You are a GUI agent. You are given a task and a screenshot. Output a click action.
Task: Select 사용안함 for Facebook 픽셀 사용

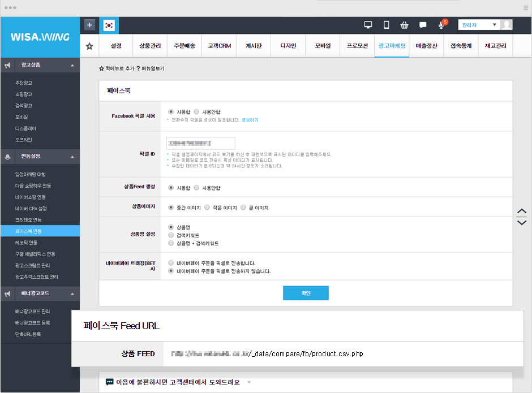pos(196,111)
